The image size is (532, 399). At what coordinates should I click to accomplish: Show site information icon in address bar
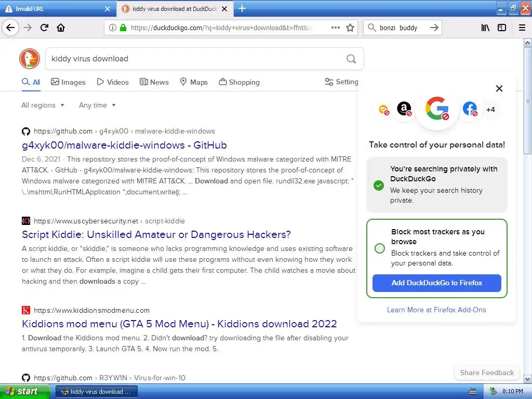click(x=113, y=28)
